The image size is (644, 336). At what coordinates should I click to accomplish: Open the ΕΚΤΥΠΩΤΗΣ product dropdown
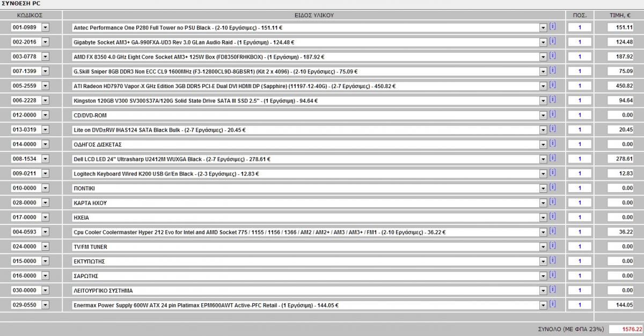[x=543, y=261]
